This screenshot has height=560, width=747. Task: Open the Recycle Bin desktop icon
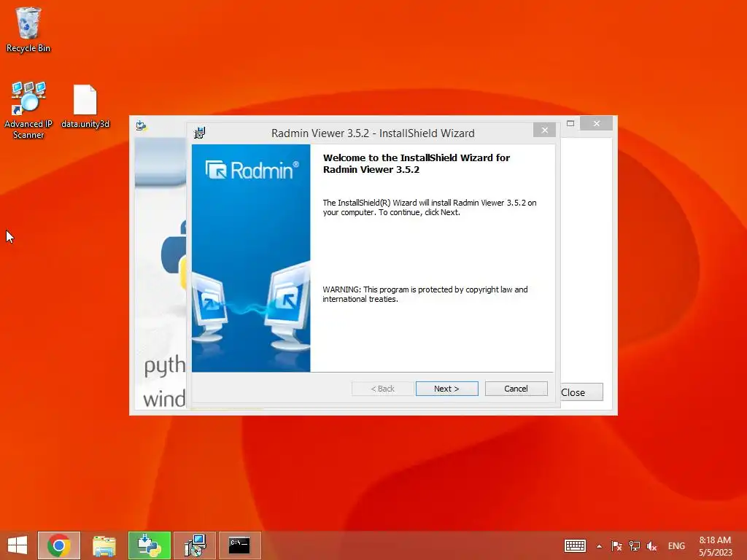click(28, 29)
